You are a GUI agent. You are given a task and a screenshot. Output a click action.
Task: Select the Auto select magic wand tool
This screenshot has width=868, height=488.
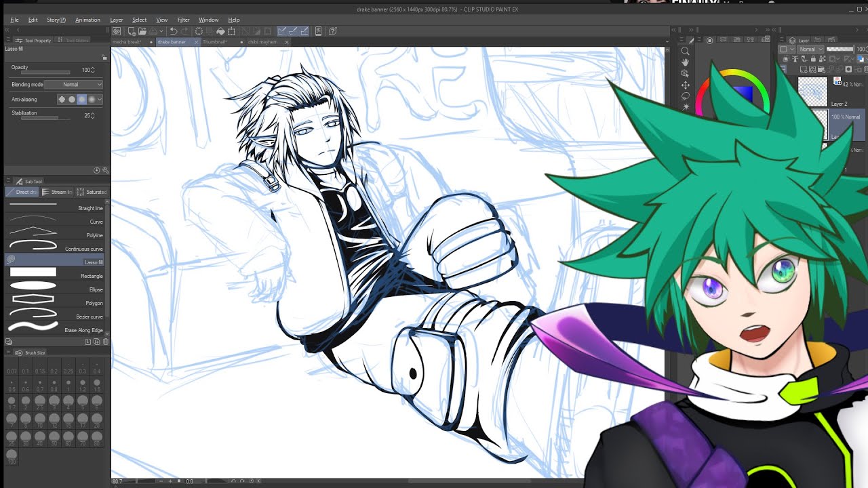[x=685, y=107]
